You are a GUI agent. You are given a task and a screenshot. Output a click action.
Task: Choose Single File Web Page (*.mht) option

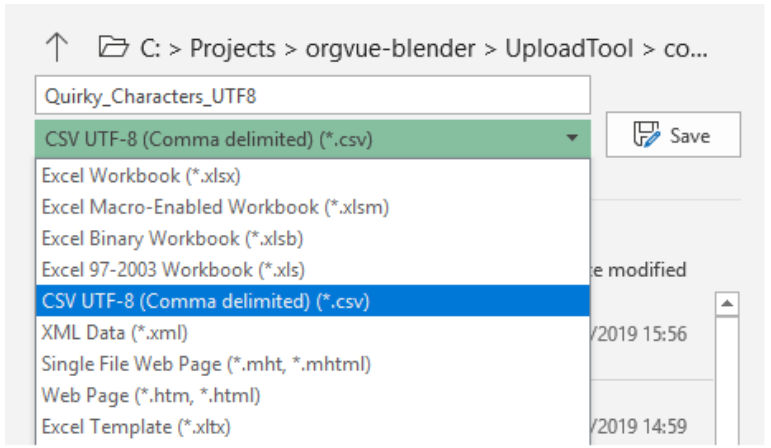click(313, 364)
